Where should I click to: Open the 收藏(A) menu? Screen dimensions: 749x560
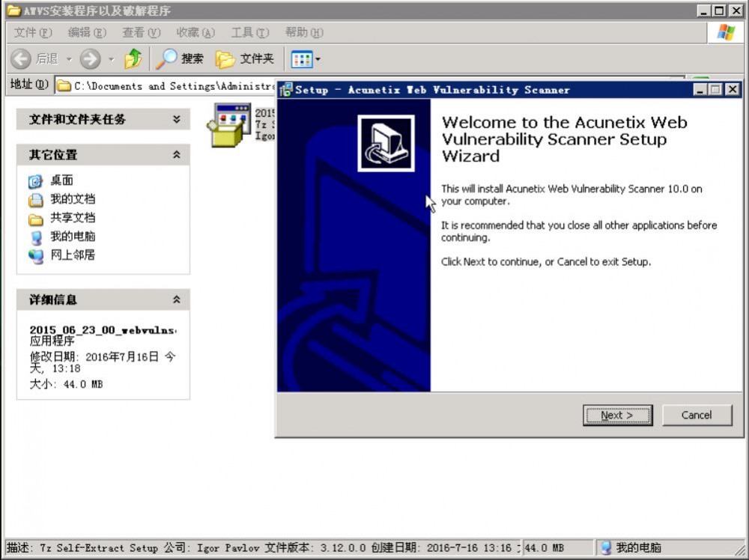point(195,32)
